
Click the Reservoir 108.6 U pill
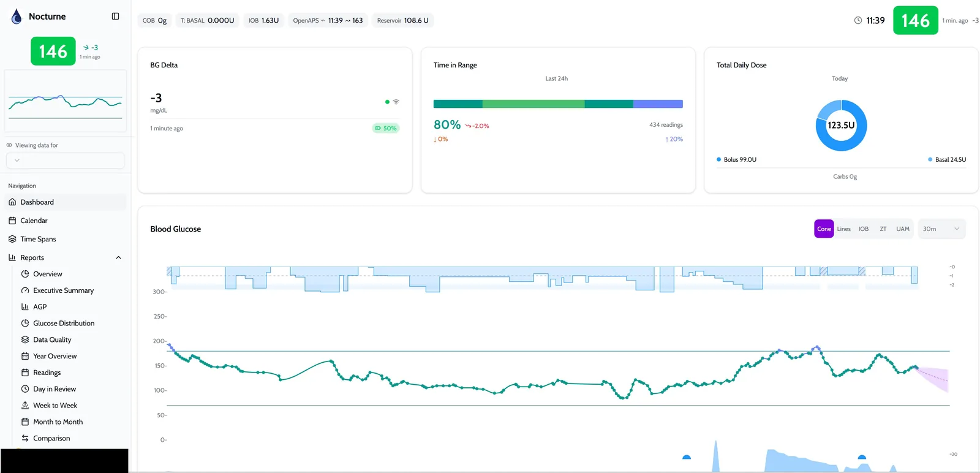click(402, 20)
